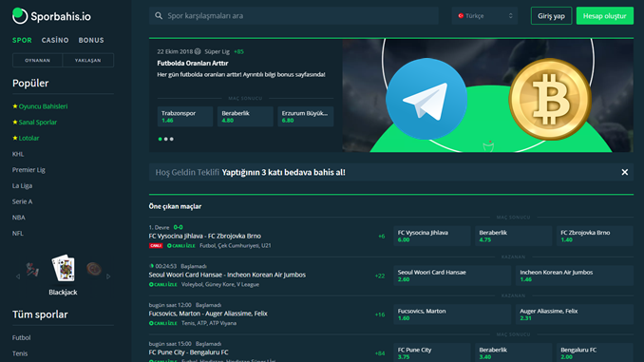Click the search magnifier icon

tap(159, 15)
